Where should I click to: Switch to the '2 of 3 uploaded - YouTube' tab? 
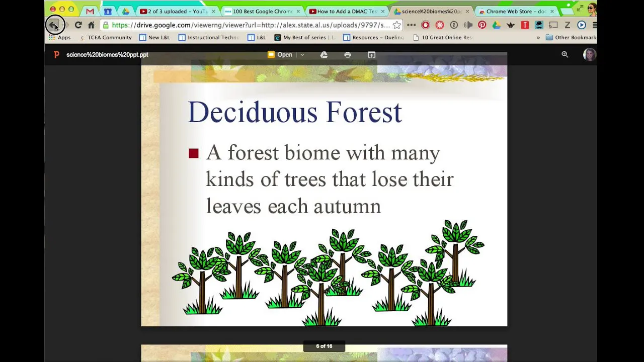point(178,11)
